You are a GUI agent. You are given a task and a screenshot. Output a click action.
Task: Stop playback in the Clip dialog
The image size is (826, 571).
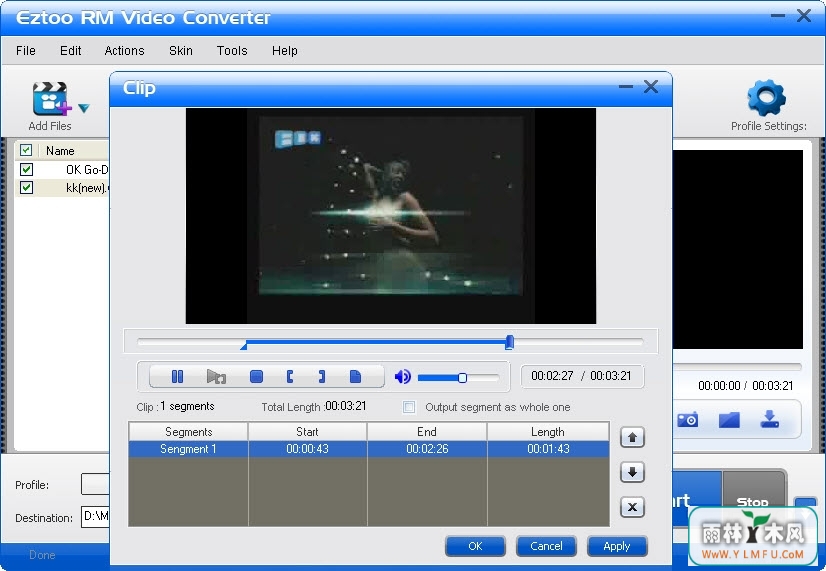coord(256,376)
